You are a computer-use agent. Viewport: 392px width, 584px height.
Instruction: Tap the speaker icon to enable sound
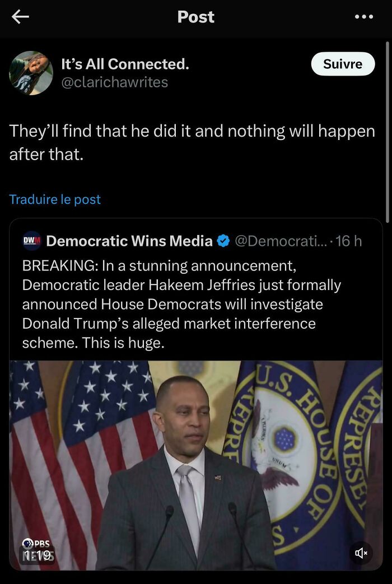click(x=362, y=553)
